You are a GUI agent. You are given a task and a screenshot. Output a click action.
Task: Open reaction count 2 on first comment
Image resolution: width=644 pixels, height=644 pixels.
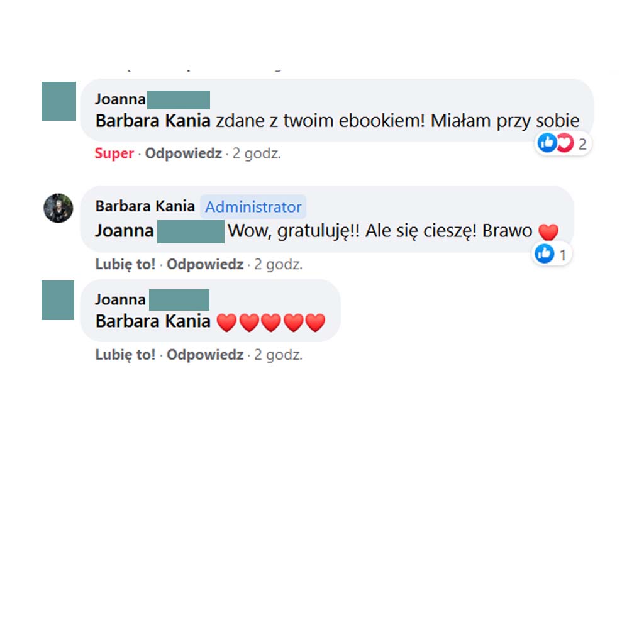(582, 144)
